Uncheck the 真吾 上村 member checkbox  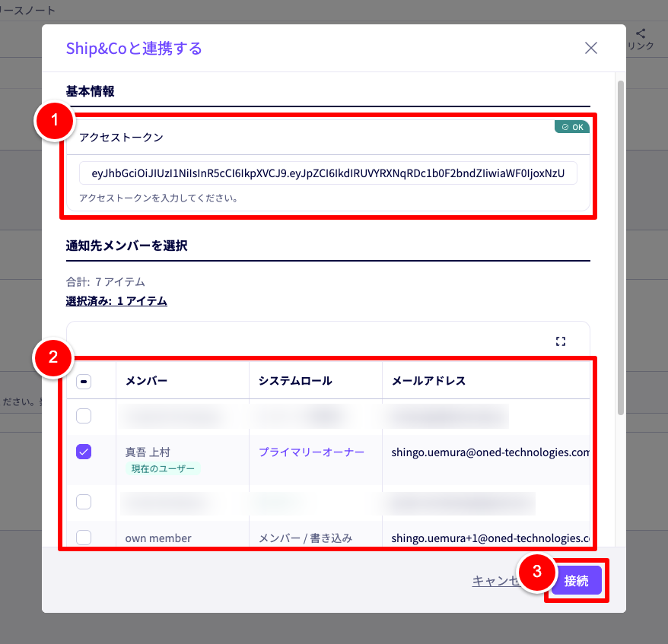tap(84, 452)
